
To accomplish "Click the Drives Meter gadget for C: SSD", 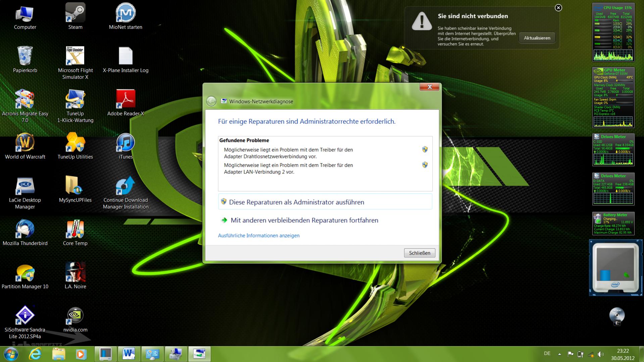I will click(x=613, y=150).
